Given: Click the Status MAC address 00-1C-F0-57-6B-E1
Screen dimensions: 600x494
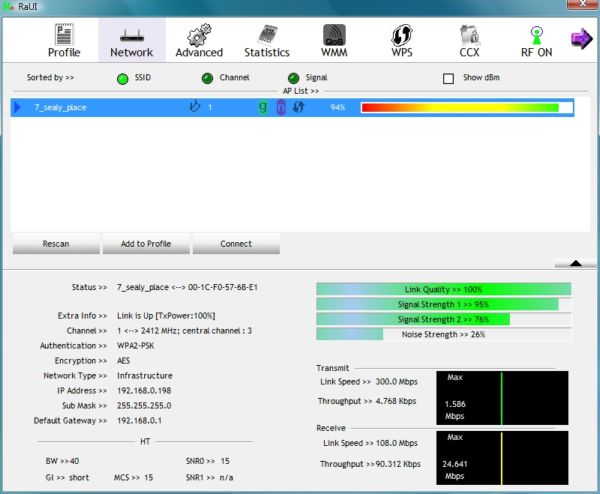Looking at the screenshot, I should 223,287.
